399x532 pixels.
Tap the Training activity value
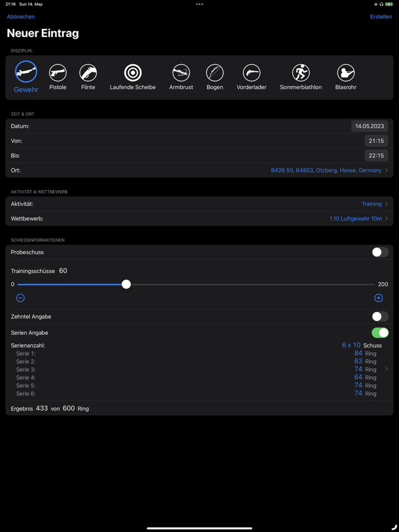(372, 204)
